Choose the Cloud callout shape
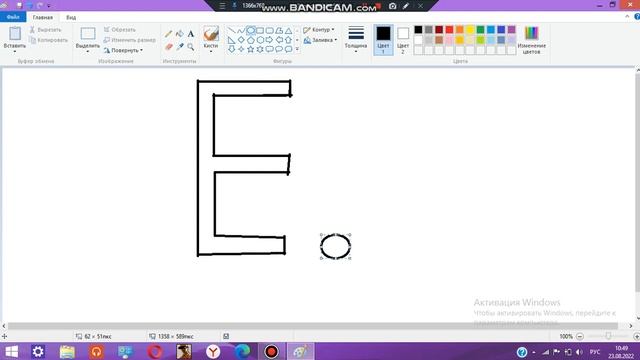 288,49
